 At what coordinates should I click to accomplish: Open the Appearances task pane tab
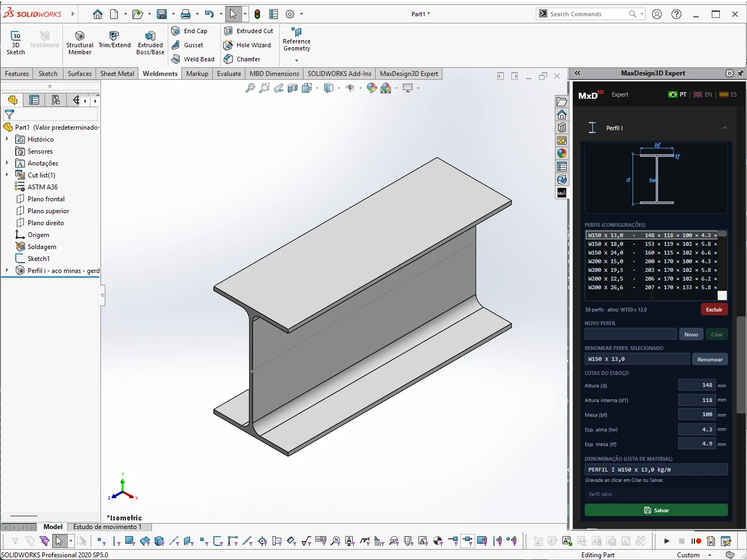(x=562, y=154)
